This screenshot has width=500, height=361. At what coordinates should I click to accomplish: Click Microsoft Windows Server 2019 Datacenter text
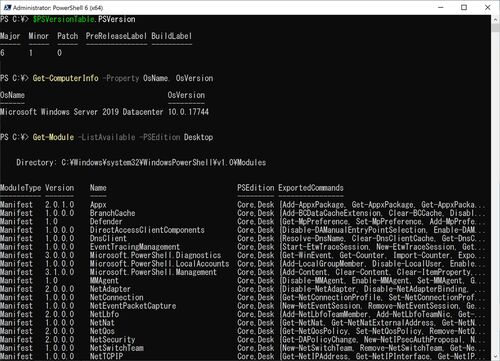(82, 112)
